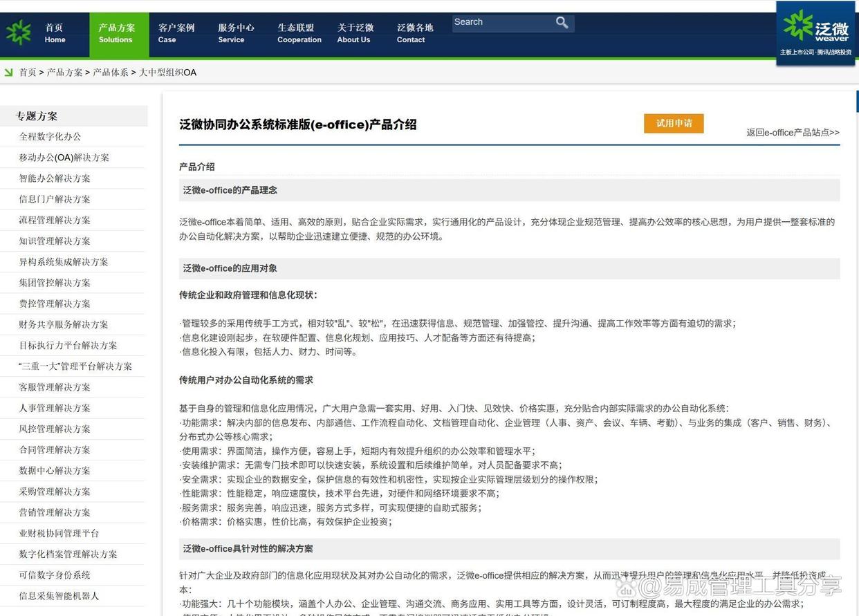Click the 传统用户对办公自动化系统的需求 subheading
The height and width of the screenshot is (616, 859).
point(246,380)
